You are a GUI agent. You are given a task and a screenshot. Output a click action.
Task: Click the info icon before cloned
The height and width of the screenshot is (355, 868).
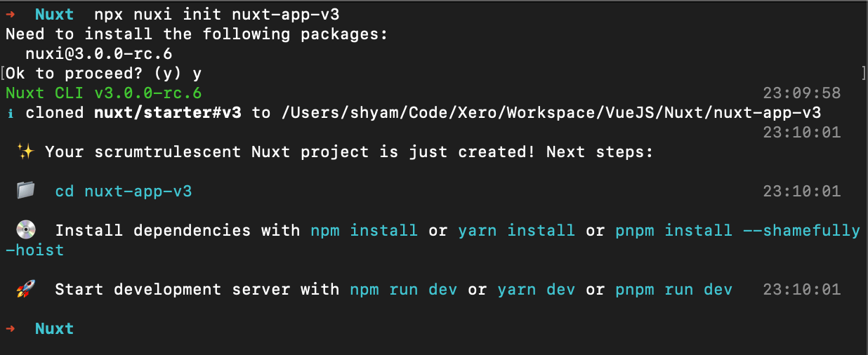(10, 112)
